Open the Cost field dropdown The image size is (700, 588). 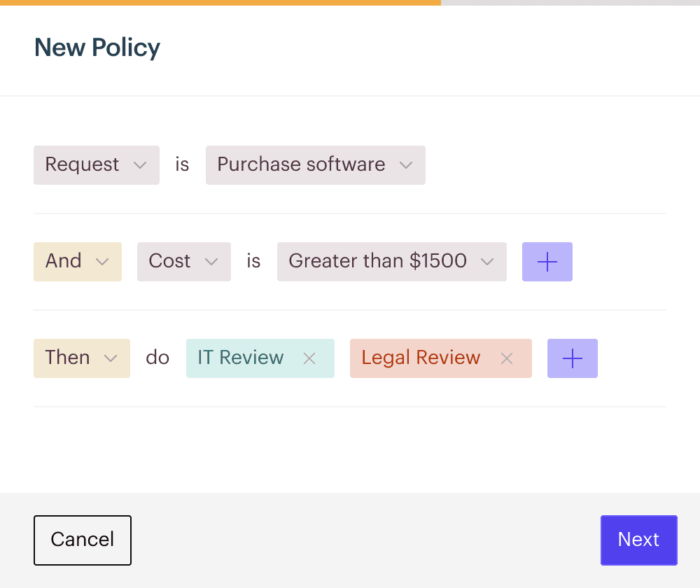183,262
